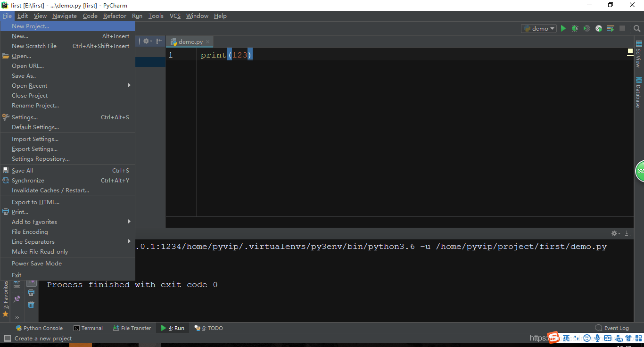The height and width of the screenshot is (347, 644).
Task: Open the Favorites side tab
Action: click(6, 299)
